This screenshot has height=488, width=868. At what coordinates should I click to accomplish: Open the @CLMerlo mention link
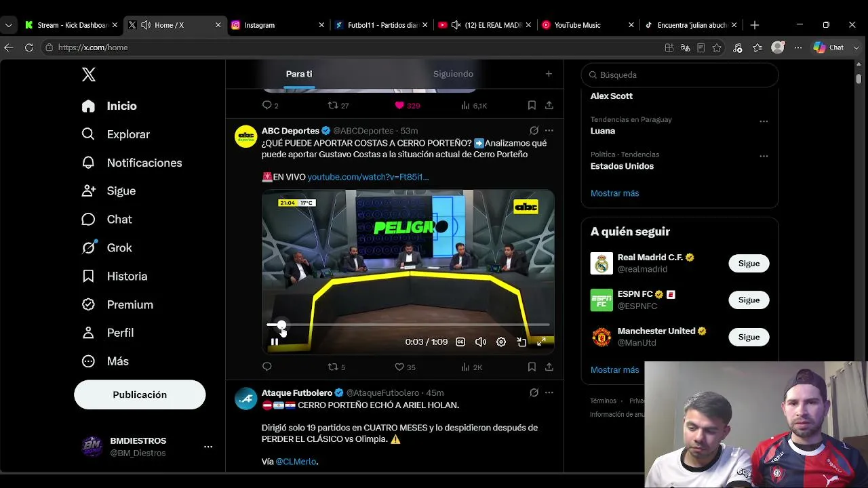click(296, 462)
